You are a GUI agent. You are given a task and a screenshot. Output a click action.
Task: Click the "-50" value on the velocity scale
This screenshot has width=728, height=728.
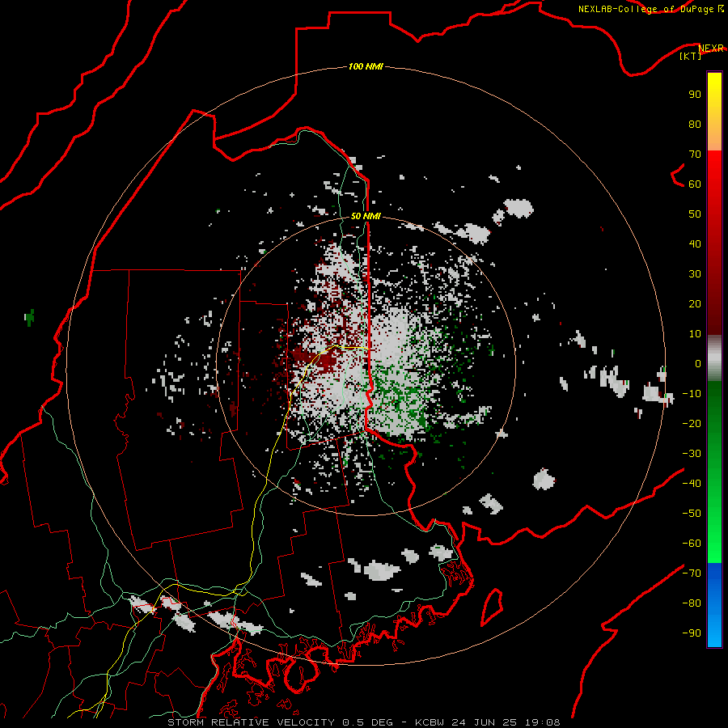tap(692, 514)
